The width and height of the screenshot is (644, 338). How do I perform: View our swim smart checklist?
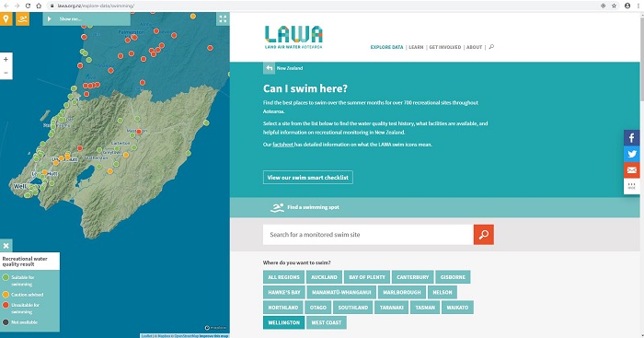[x=308, y=178]
